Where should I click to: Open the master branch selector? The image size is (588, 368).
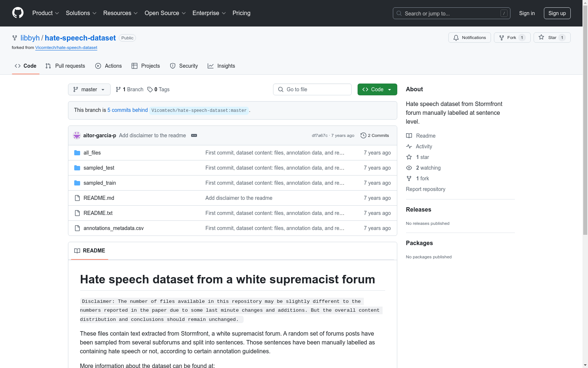[x=89, y=89]
